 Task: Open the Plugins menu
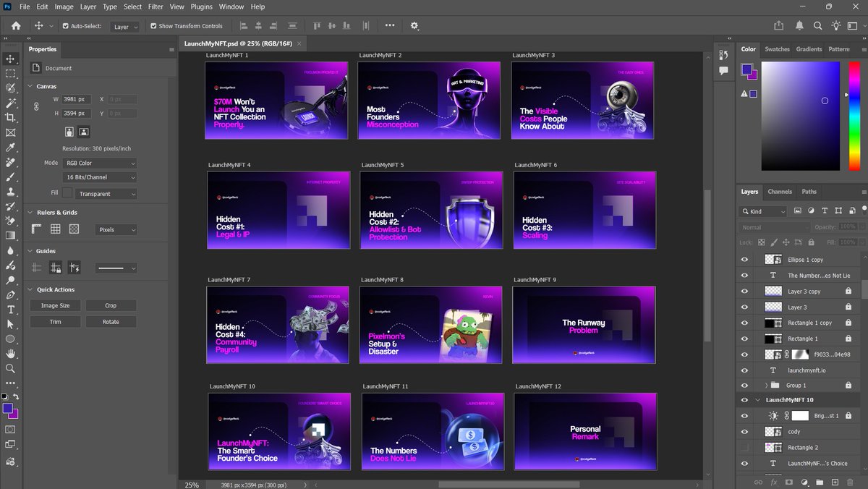202,7
